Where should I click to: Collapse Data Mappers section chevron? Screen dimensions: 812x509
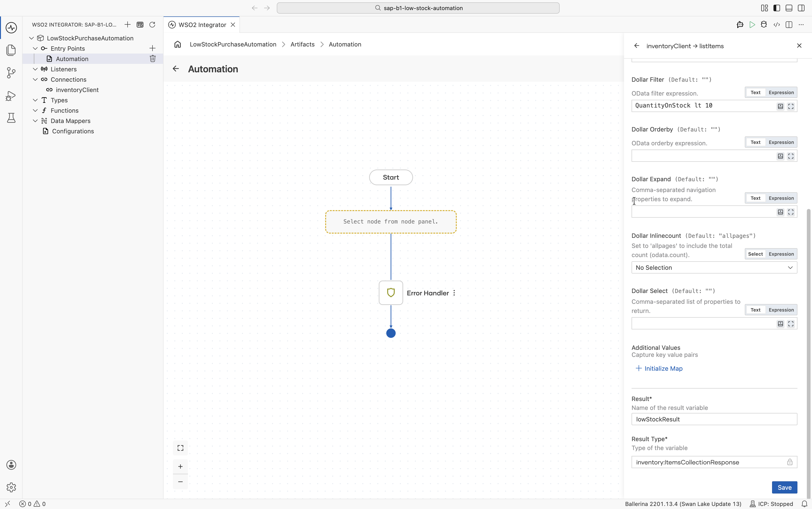click(x=35, y=121)
